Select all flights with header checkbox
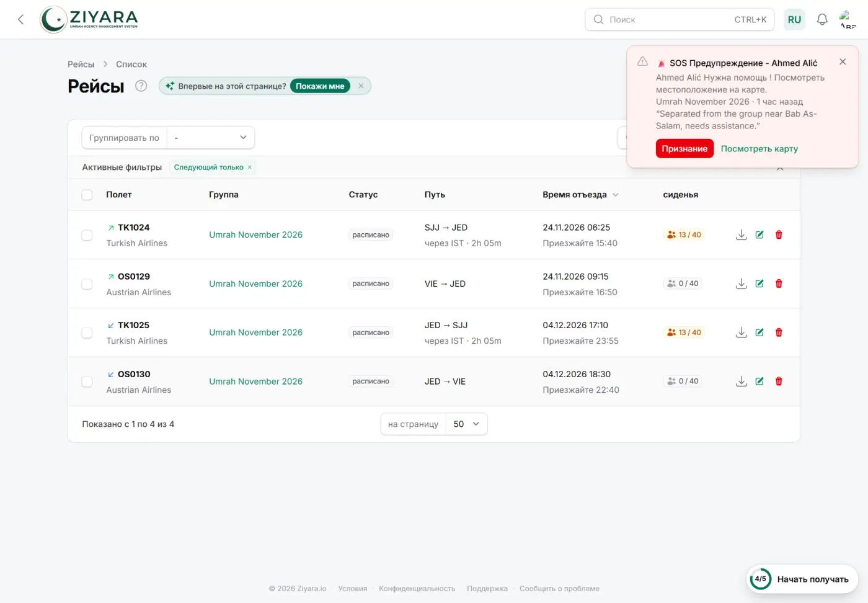Viewport: 868px width, 603px height. click(87, 195)
